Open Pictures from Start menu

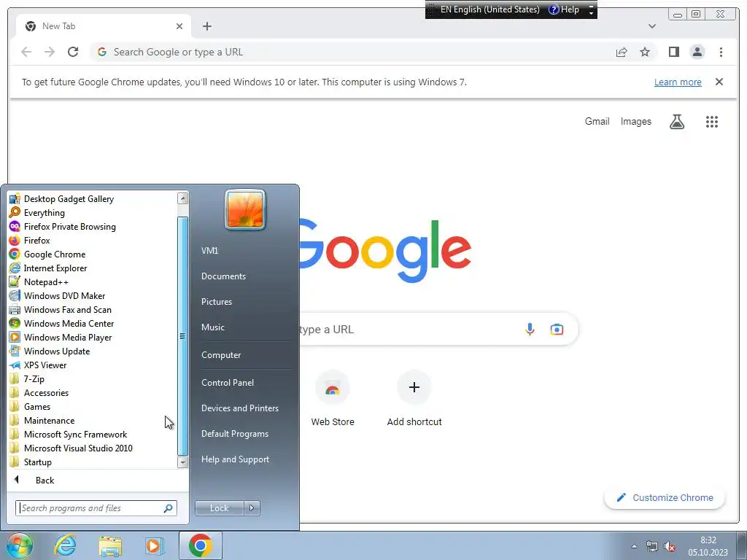coord(216,302)
